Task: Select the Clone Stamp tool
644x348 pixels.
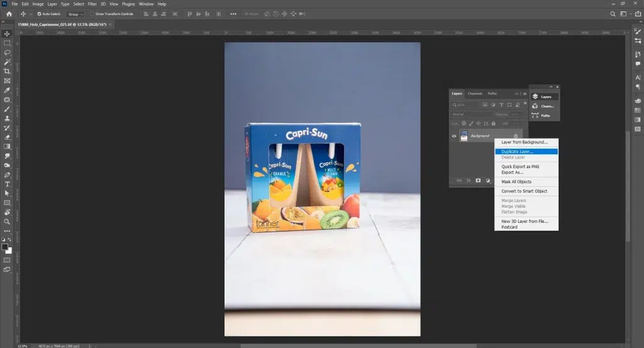Action: [x=7, y=119]
